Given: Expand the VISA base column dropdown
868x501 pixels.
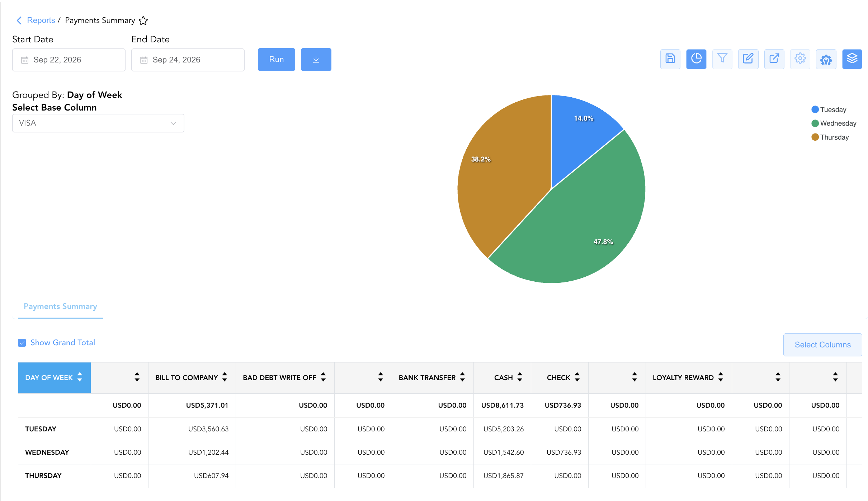Looking at the screenshot, I should click(98, 123).
